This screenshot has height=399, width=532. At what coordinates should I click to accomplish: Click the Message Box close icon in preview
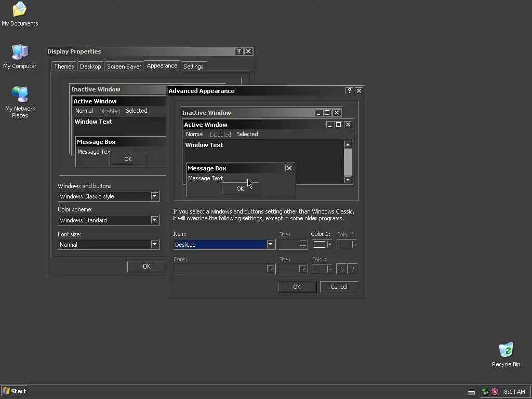pos(289,168)
